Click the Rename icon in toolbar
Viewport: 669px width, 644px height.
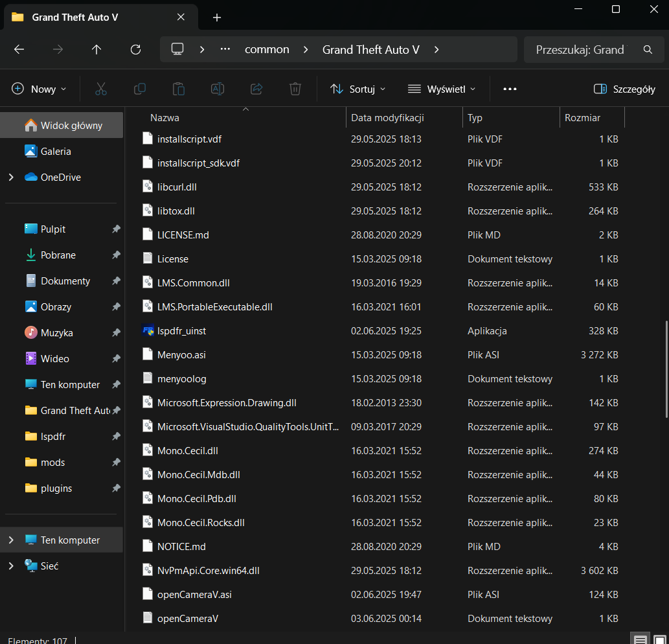point(218,89)
